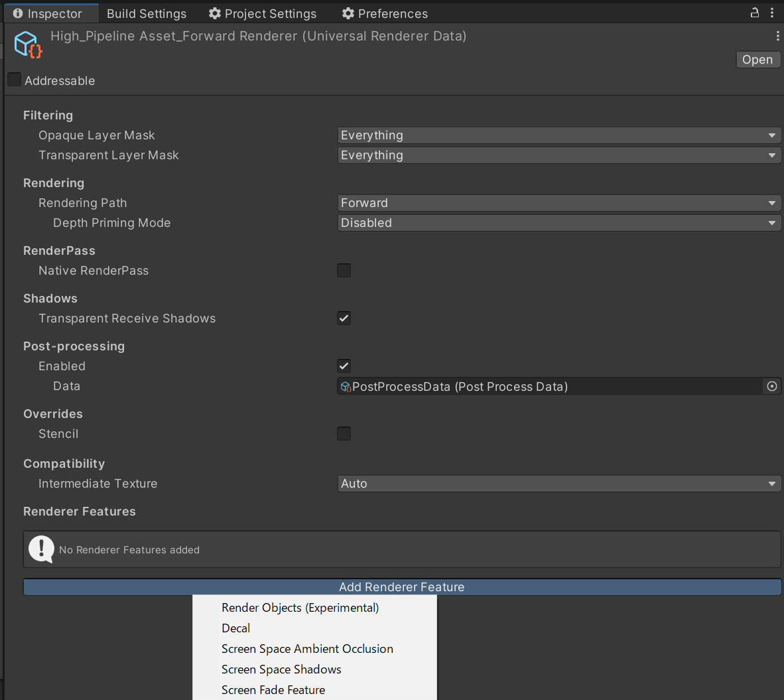This screenshot has height=700, width=784.
Task: Click the RenderPass section header
Action: pos(59,251)
